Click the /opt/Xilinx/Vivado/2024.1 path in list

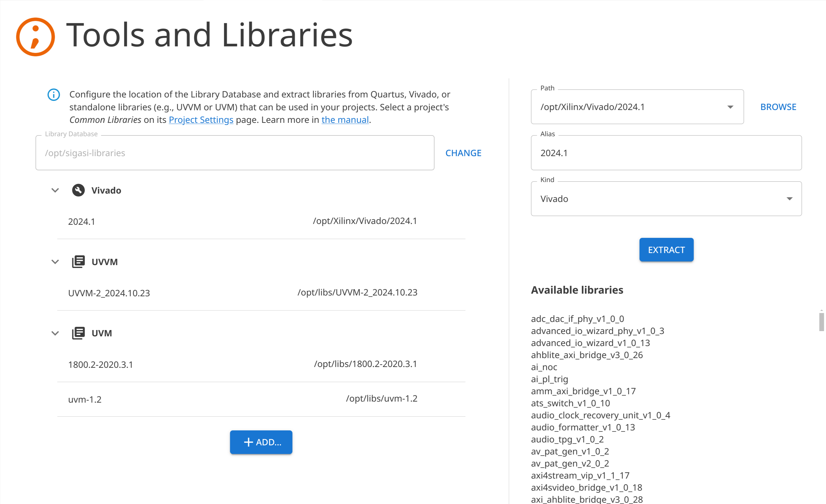click(365, 221)
